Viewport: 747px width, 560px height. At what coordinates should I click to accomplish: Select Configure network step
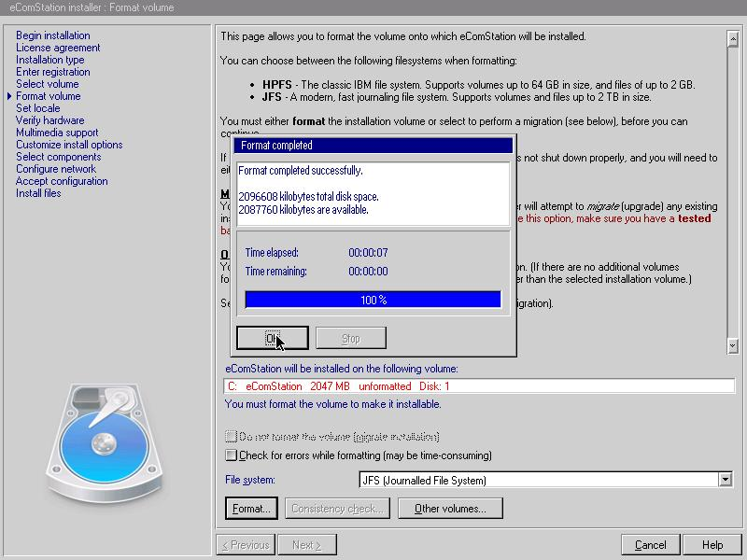pyautogui.click(x=56, y=169)
